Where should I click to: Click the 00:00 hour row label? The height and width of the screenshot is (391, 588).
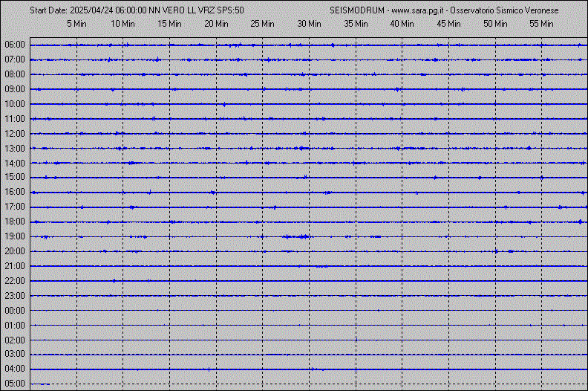coord(15,311)
